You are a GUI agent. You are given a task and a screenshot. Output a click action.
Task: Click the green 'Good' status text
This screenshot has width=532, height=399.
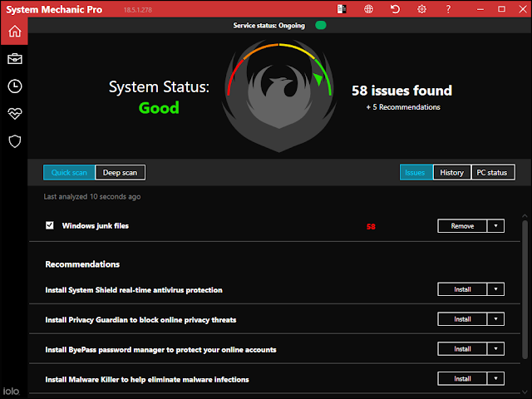pos(159,108)
